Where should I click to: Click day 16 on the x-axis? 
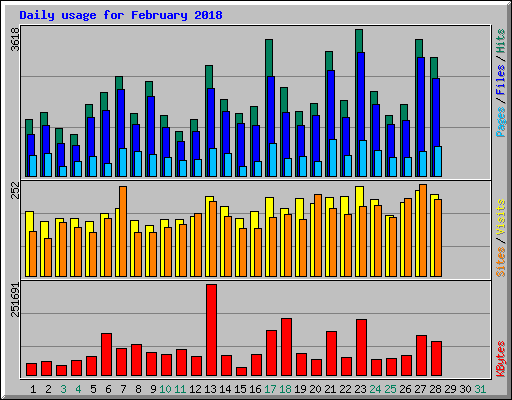pos(255,389)
